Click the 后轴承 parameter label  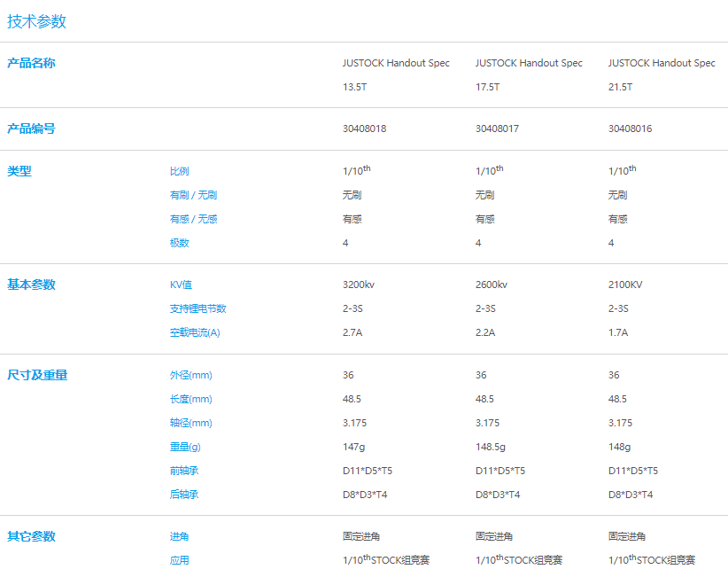click(x=184, y=495)
